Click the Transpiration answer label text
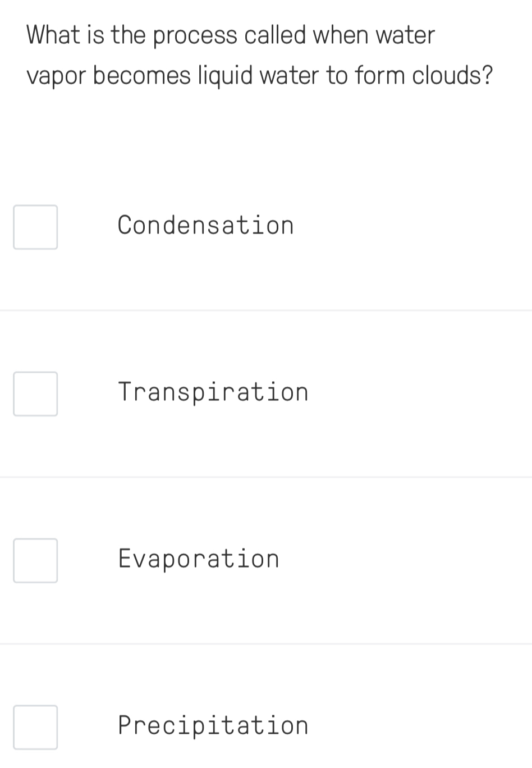The image size is (532, 768). coord(213,392)
